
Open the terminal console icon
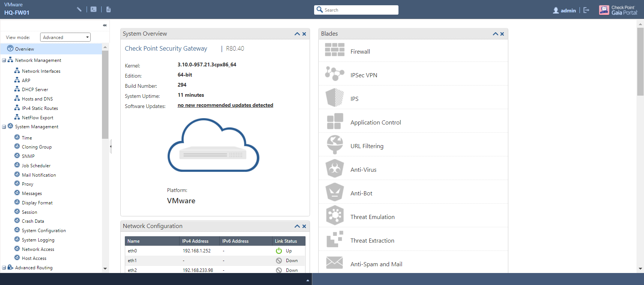pos(94,9)
